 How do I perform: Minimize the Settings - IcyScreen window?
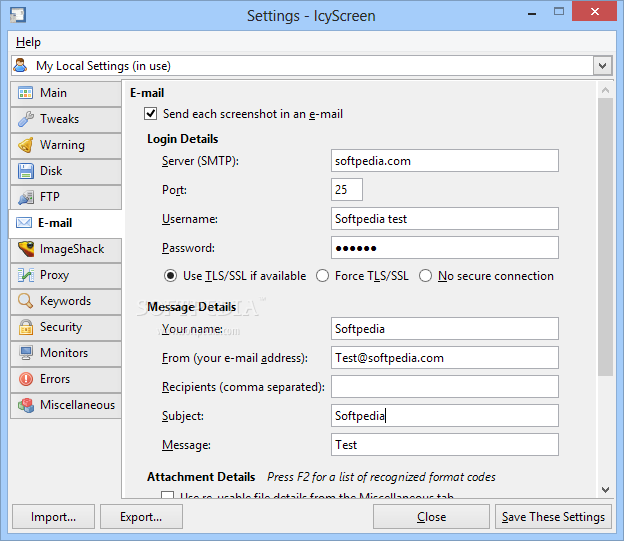[532, 14]
